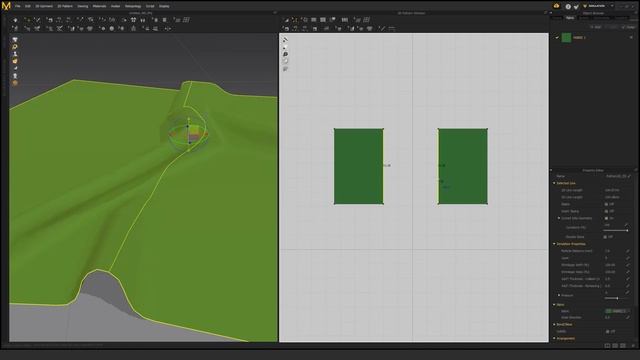Image resolution: width=640 pixels, height=360 pixels.
Task: Click the orange cloud icon in title bar
Action: coord(556,6)
